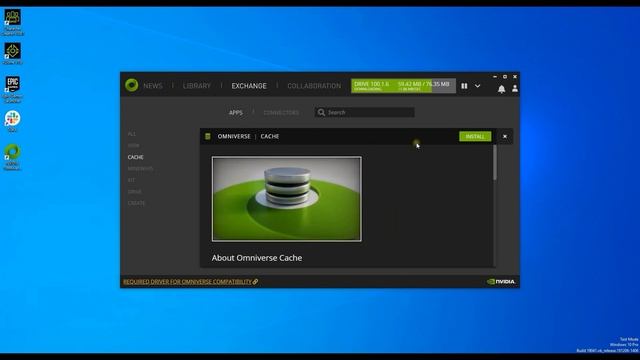Select the Epic Games Launcher desktop icon
Screen dimensions: 640x360
point(12,89)
